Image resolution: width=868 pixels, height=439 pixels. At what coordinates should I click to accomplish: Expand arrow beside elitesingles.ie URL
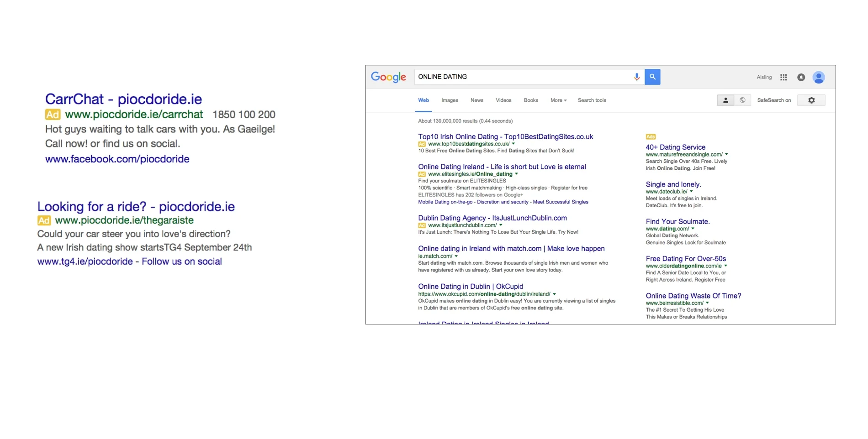coord(517,174)
